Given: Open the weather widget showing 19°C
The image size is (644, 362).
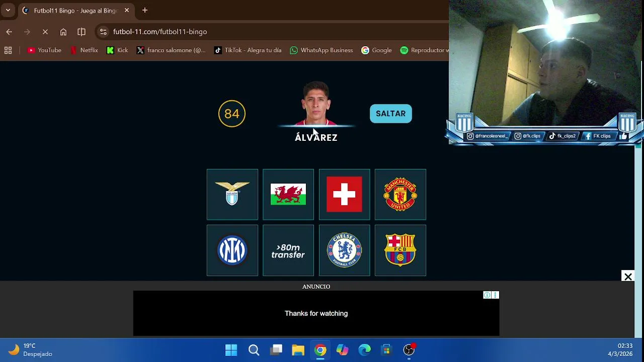Looking at the screenshot, I should (x=31, y=350).
